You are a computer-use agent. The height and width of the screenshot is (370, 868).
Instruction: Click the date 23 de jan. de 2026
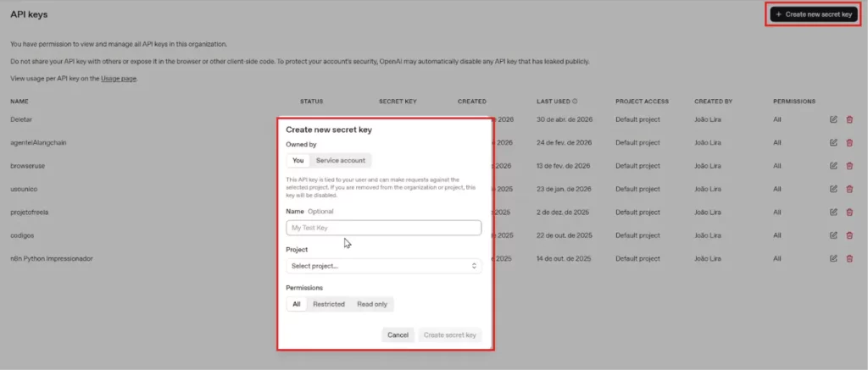tap(564, 189)
